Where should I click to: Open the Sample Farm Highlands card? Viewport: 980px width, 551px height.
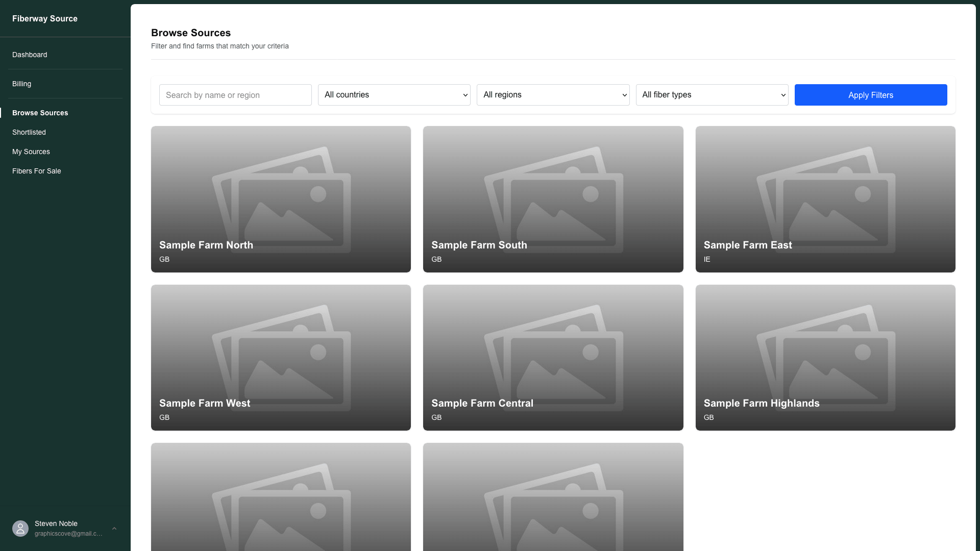coord(825,358)
